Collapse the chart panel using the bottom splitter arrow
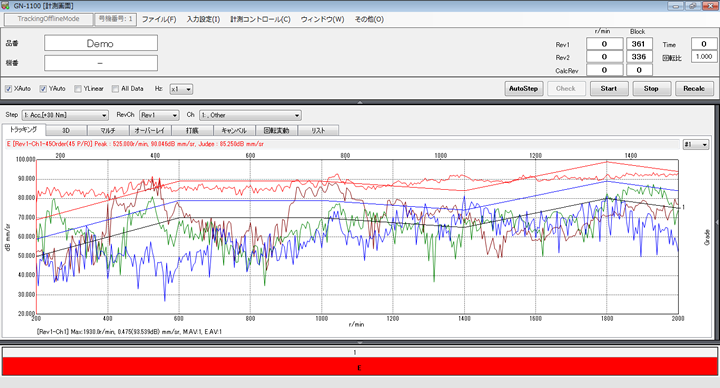The image size is (720, 388). (360, 343)
